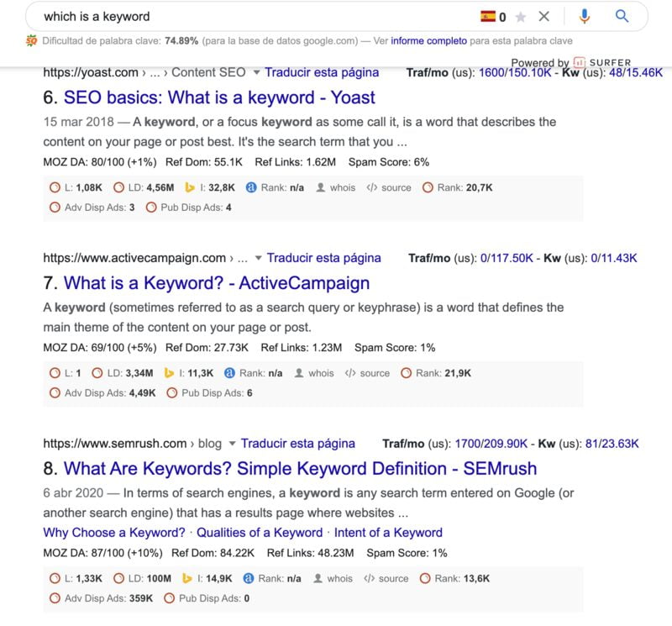
Task: Select 'Spam Score: 6%' text
Action: click(389, 162)
